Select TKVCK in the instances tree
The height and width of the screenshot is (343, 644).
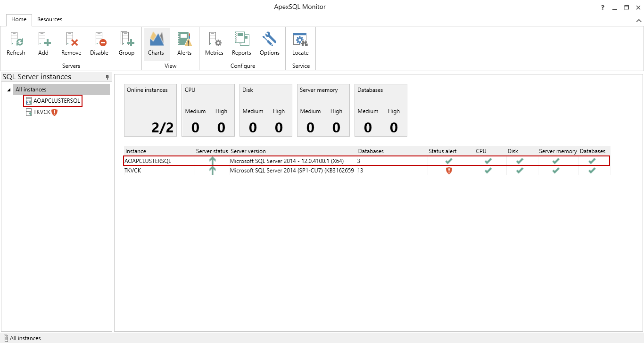coord(41,112)
